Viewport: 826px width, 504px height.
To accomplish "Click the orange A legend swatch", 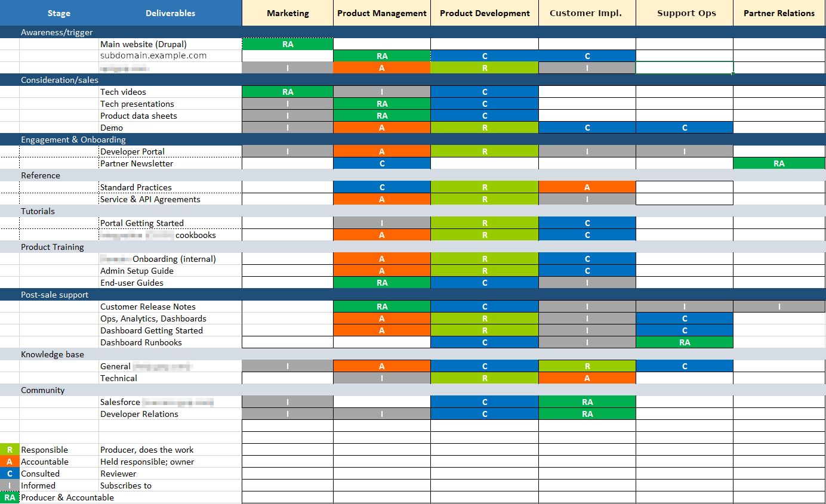I will 10,462.
